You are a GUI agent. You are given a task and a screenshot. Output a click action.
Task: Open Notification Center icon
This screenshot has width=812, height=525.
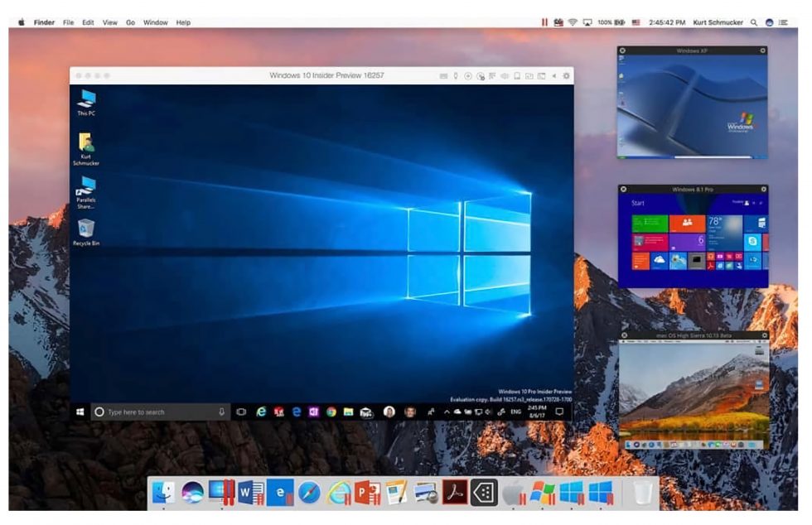[784, 22]
